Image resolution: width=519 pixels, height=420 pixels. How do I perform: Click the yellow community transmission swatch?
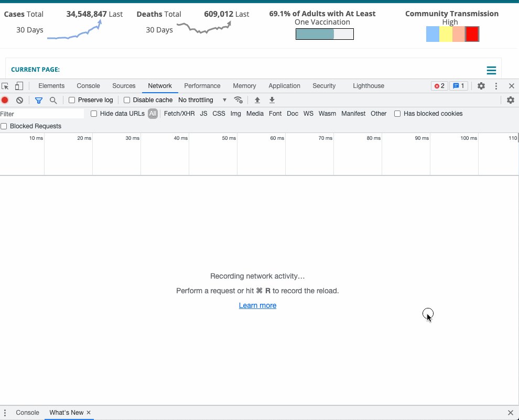[x=446, y=34]
